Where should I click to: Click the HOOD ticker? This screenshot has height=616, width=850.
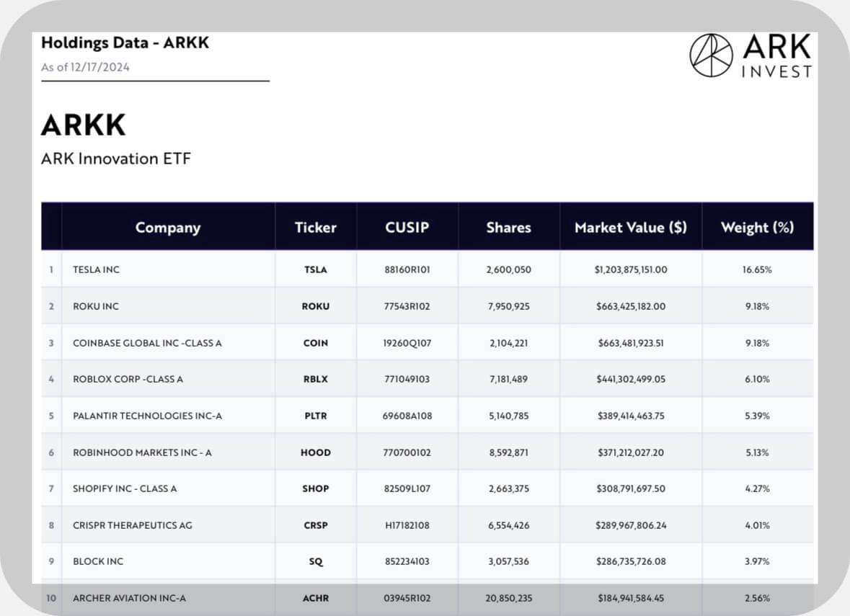(x=316, y=452)
